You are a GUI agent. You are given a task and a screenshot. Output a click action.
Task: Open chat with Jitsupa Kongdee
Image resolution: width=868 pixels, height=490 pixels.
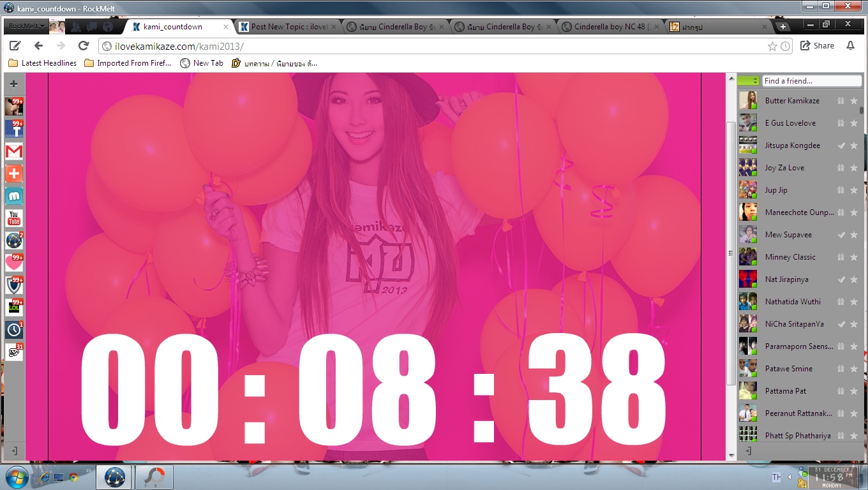click(x=793, y=145)
